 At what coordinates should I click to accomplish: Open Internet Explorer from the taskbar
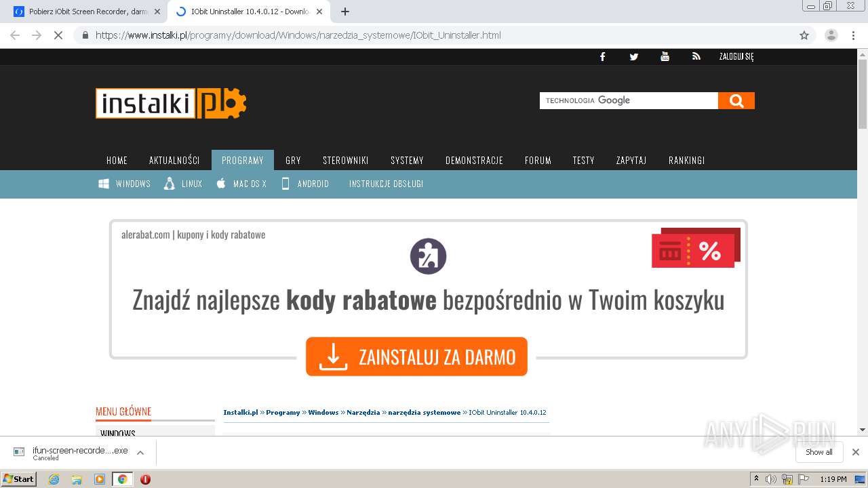pos(54,479)
